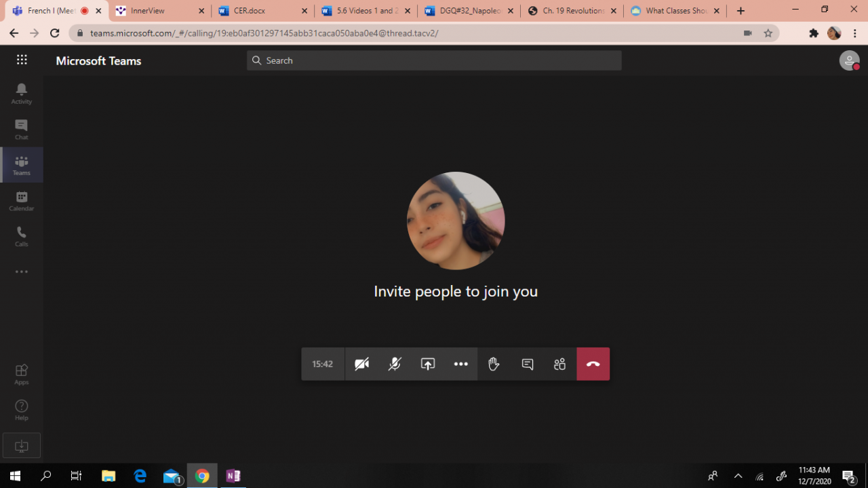Click the Teams search box
Screen dimensions: 868x488
pyautogui.click(x=434, y=60)
